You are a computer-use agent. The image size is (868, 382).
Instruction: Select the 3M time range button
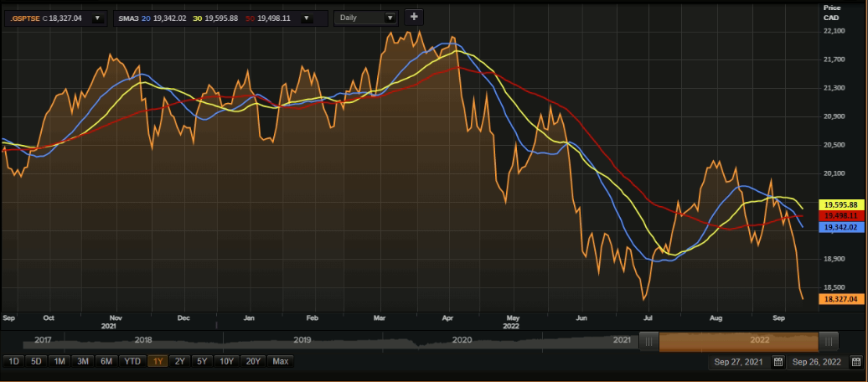click(x=82, y=362)
